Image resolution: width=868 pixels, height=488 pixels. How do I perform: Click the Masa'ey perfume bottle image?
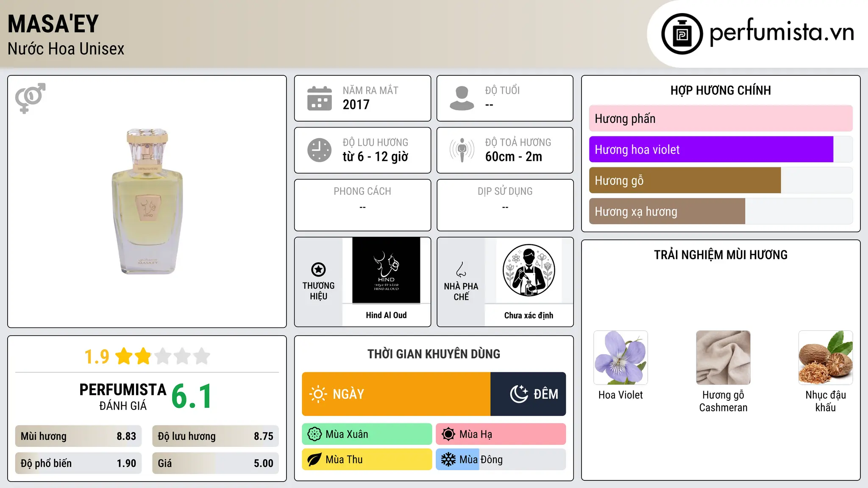(x=147, y=201)
